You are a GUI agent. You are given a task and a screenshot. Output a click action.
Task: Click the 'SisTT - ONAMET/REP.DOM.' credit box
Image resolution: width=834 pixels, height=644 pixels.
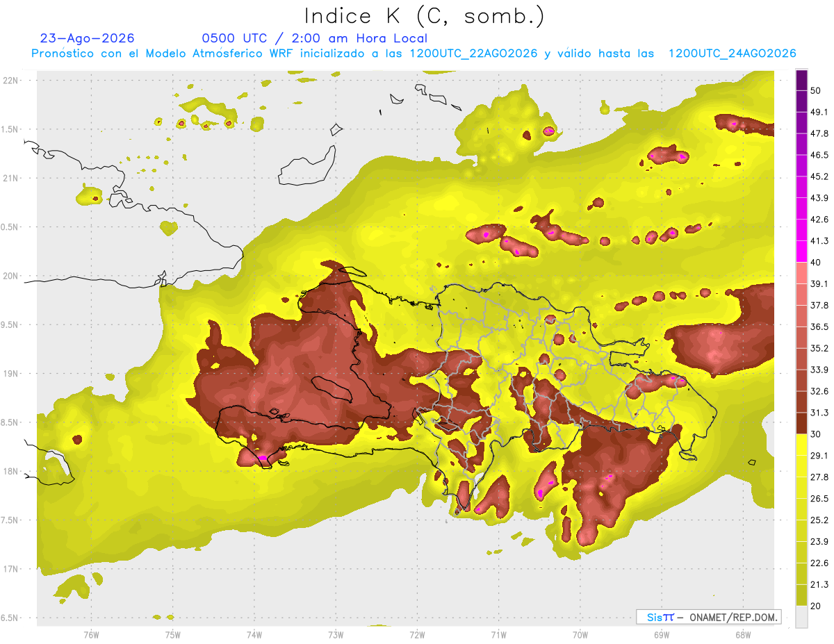(708, 617)
